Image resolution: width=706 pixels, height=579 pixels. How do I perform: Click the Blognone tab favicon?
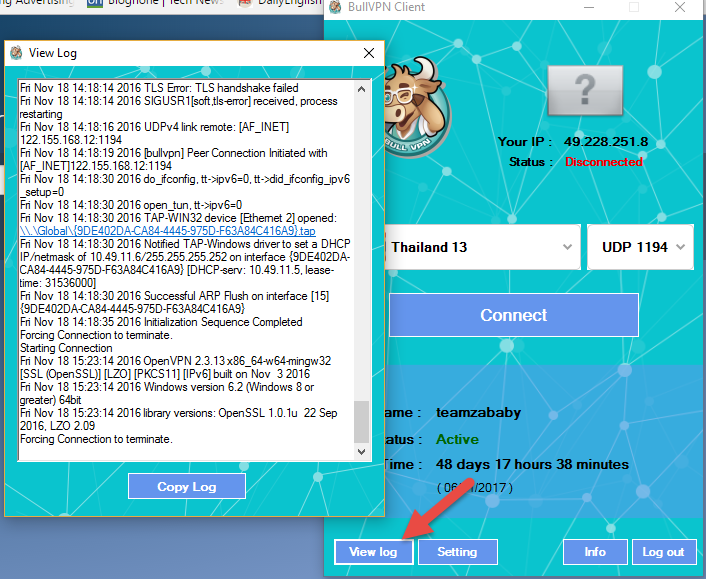point(95,3)
